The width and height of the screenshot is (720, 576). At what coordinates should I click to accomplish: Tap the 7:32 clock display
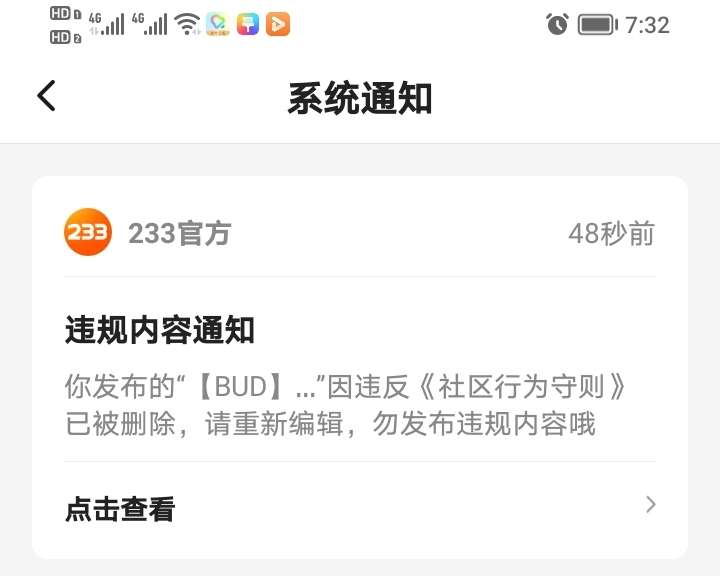pos(647,25)
